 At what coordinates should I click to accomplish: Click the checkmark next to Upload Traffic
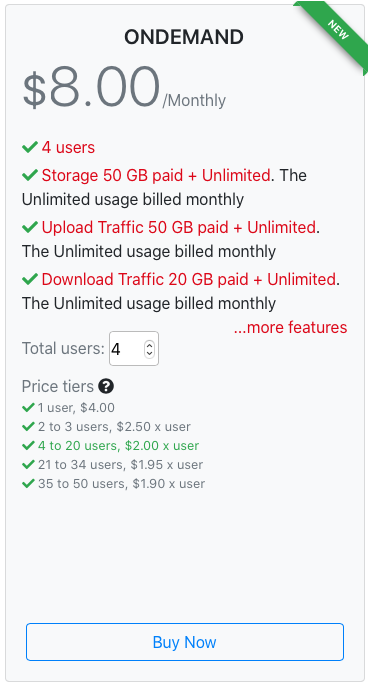(x=29, y=227)
